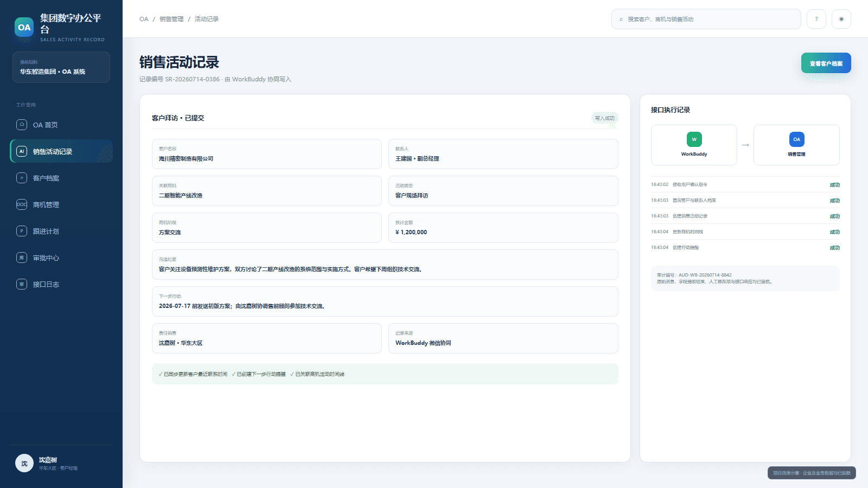This screenshot has height=488, width=868.
Task: Click 海川精密制造有限公司 customer name
Action: click(186, 159)
